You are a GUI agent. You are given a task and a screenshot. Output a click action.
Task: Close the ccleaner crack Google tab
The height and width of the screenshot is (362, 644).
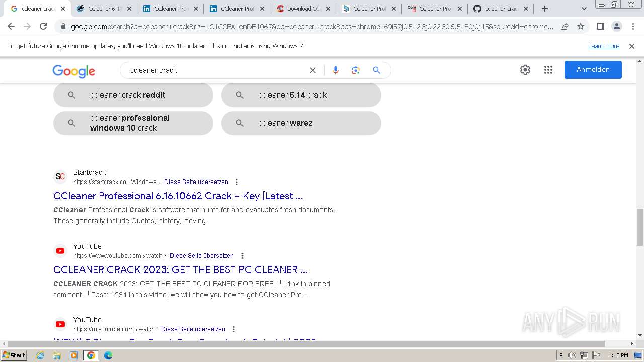63,9
